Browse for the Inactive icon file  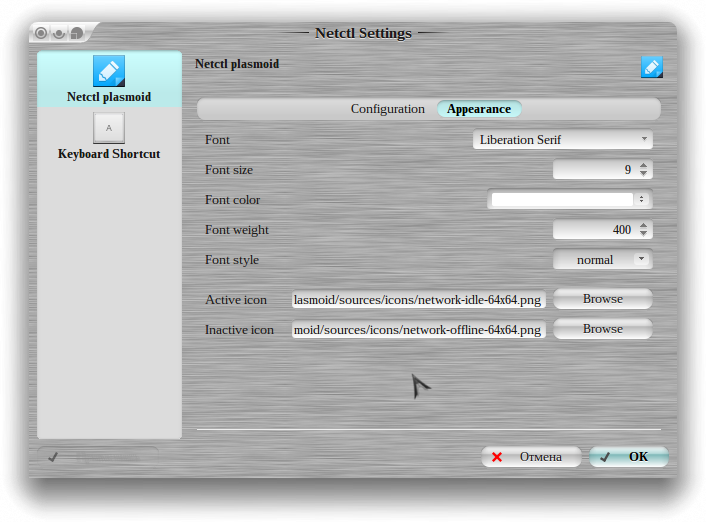coord(602,329)
